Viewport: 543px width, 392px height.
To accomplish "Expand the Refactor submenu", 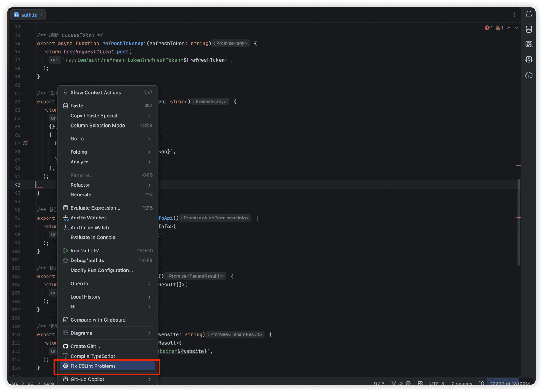I will (x=108, y=185).
